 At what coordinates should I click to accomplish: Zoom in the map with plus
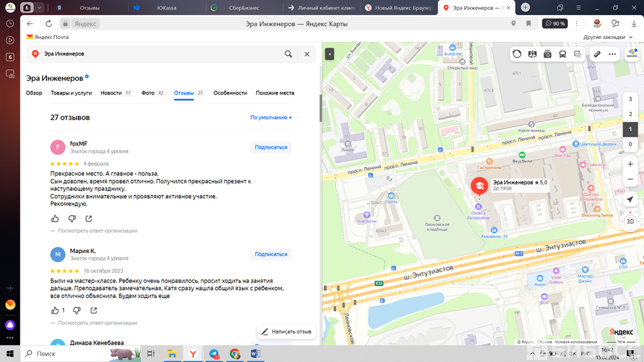click(630, 164)
